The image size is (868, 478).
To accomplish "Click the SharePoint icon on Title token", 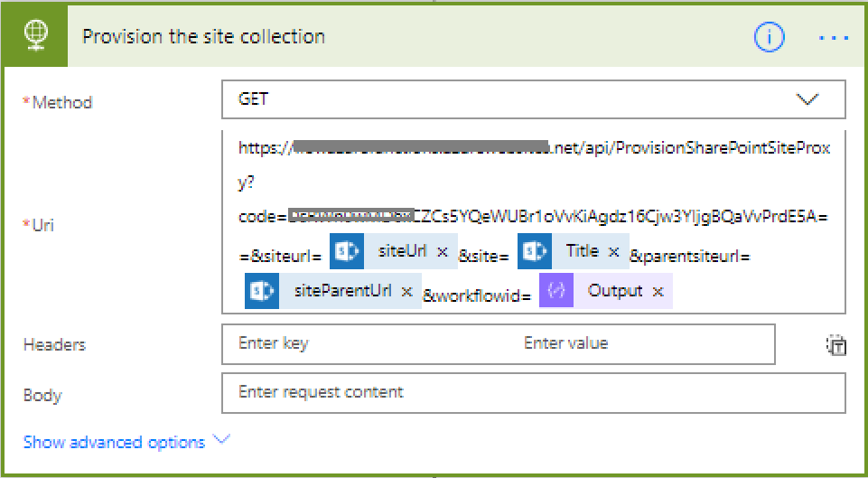I will tap(535, 251).
